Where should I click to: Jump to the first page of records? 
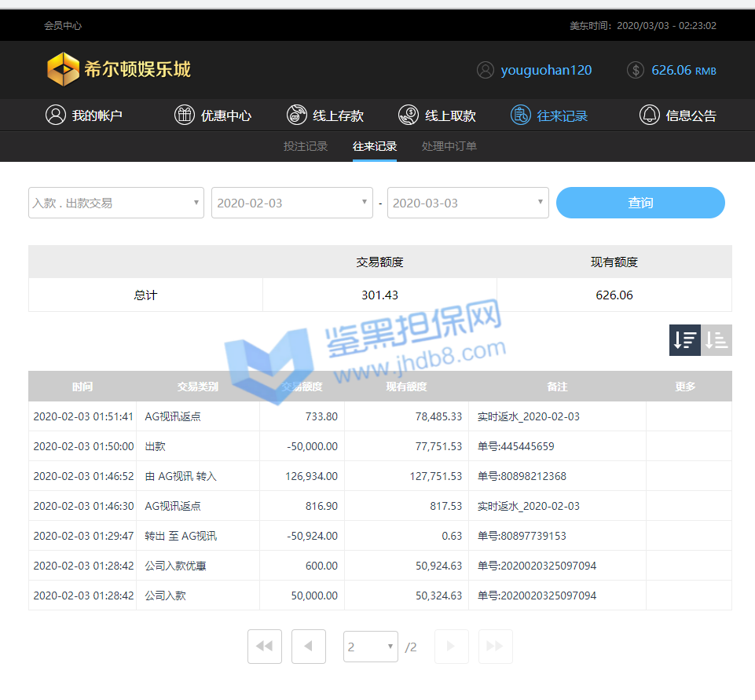tap(265, 647)
